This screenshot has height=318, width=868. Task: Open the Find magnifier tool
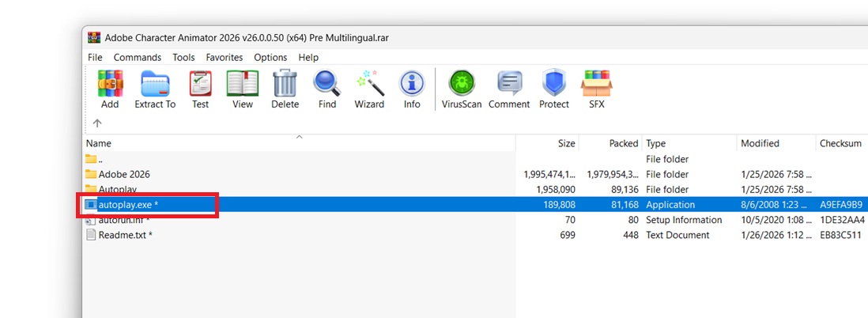[x=327, y=83]
